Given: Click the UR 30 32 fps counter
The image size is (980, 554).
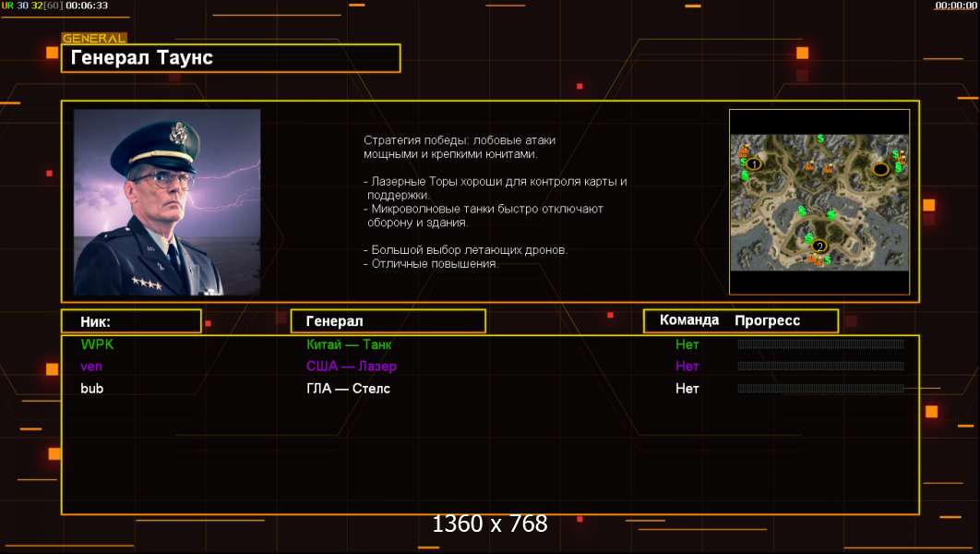Looking at the screenshot, I should (x=31, y=6).
